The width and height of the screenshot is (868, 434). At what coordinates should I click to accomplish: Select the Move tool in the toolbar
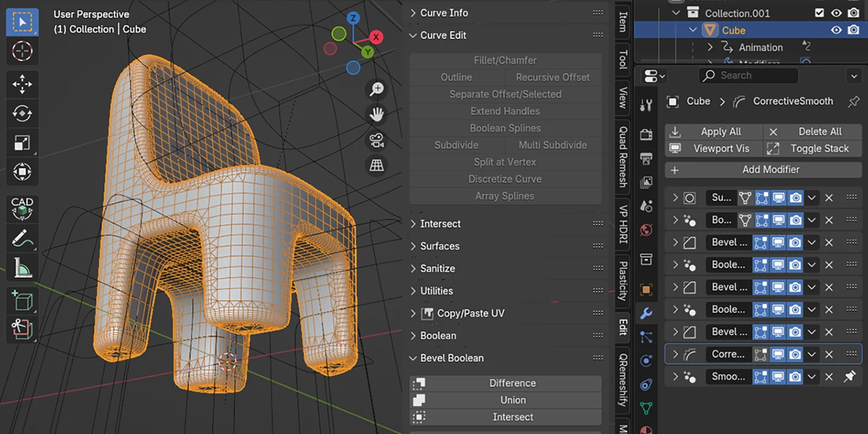click(x=22, y=84)
